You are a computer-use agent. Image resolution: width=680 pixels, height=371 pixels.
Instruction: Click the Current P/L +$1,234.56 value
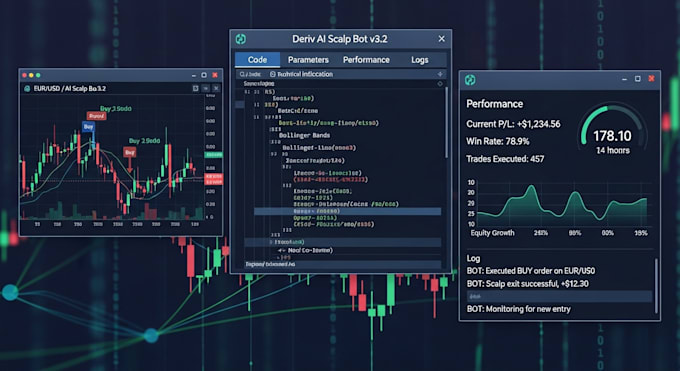click(x=539, y=124)
